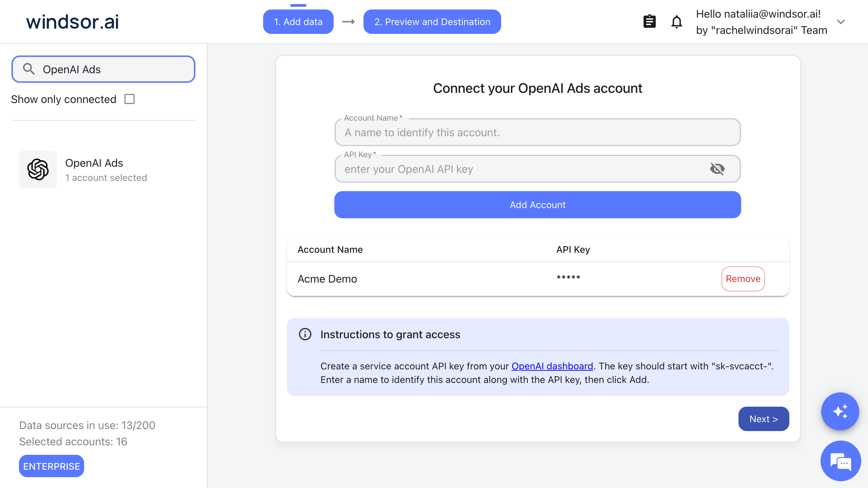The image size is (868, 488).
Task: Go to step 2. Preview and Destination
Action: click(432, 22)
